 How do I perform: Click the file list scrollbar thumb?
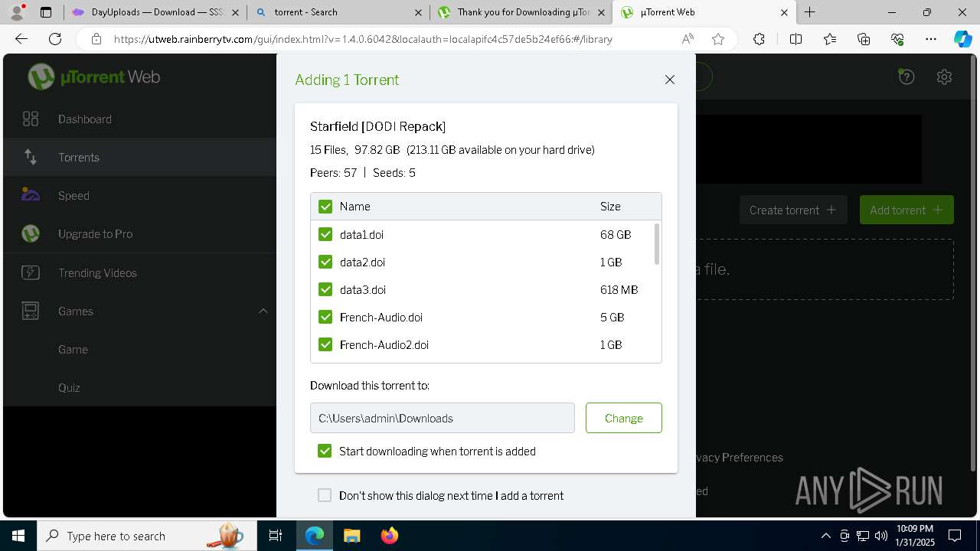tap(657, 244)
